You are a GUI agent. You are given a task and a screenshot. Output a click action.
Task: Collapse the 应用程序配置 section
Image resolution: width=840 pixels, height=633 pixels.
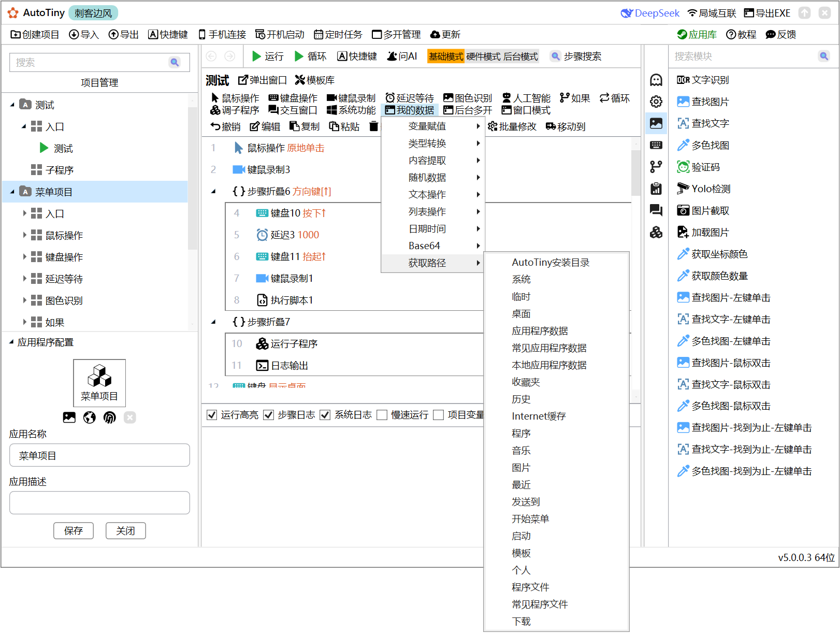pos(11,342)
